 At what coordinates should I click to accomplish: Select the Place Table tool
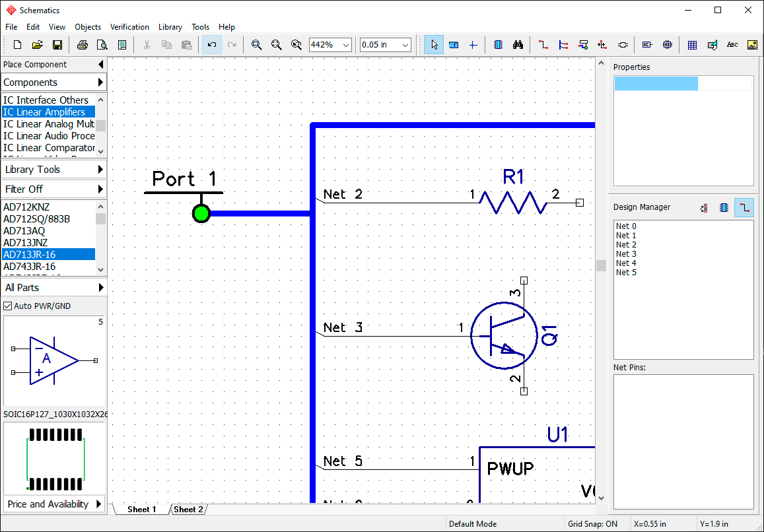click(x=692, y=45)
